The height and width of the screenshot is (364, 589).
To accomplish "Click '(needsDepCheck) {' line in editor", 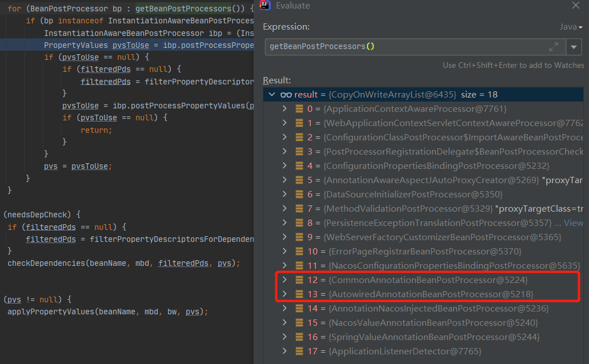I will pyautogui.click(x=42, y=215).
